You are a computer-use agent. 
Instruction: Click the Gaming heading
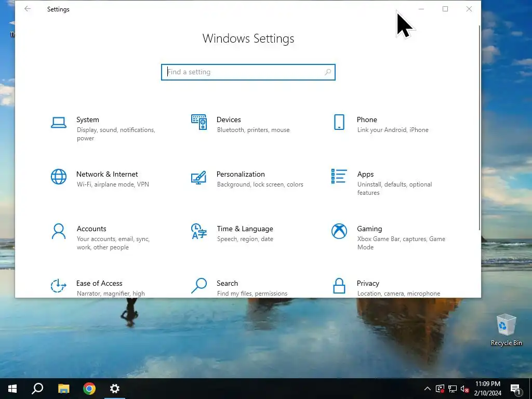pos(369,229)
